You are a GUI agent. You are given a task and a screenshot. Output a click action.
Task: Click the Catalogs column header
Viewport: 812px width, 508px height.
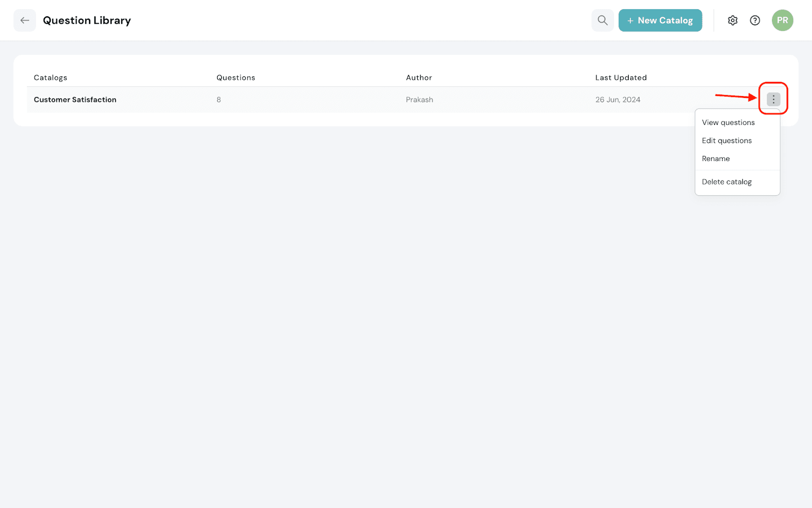point(50,78)
